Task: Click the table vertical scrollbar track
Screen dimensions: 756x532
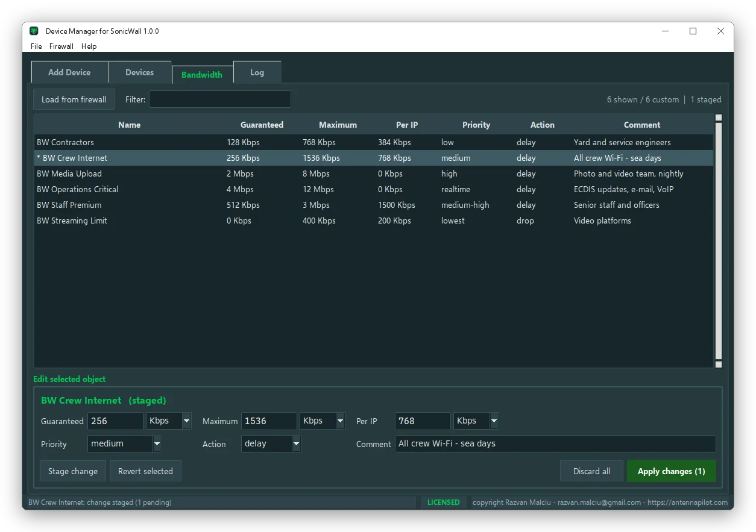Action: pyautogui.click(x=719, y=241)
